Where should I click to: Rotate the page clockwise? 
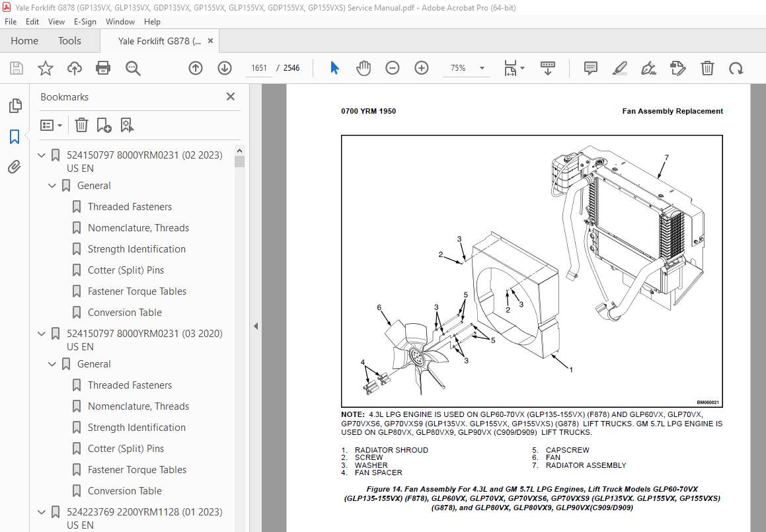click(x=736, y=68)
